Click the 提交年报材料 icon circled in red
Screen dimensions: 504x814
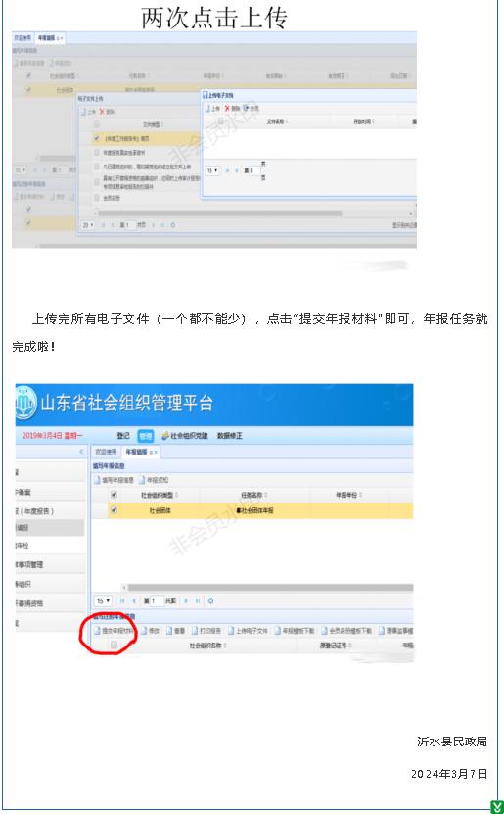coord(98,631)
